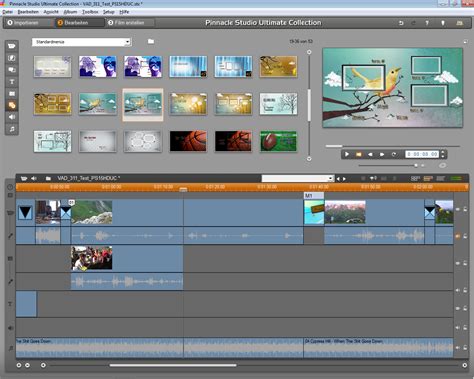Open the Sound effects album tab
This screenshot has height=379, width=474.
coord(12,117)
